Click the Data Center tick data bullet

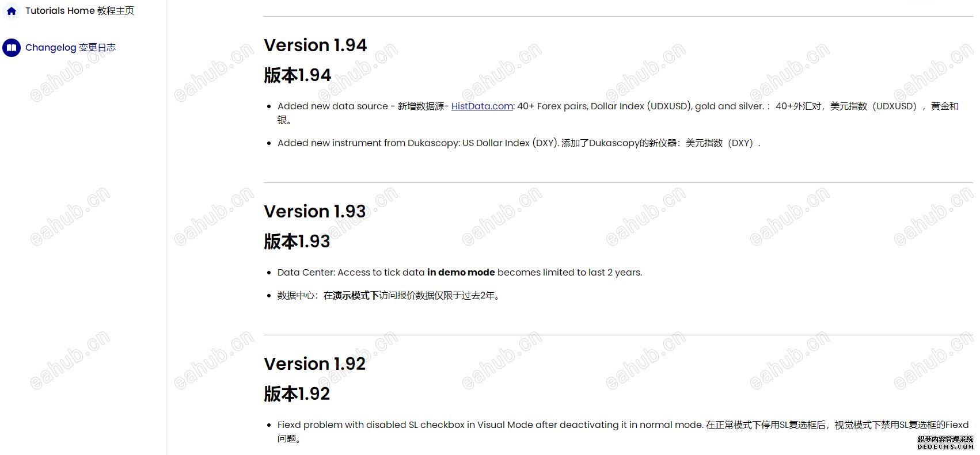(459, 272)
